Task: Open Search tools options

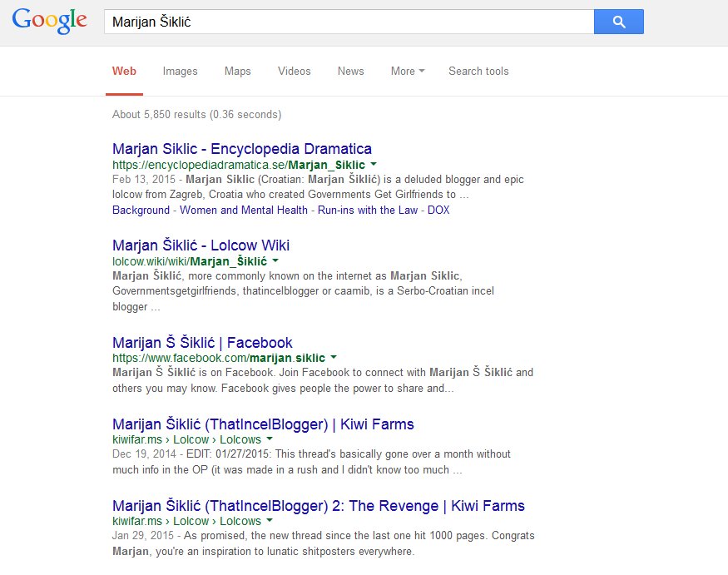Action: [x=478, y=71]
